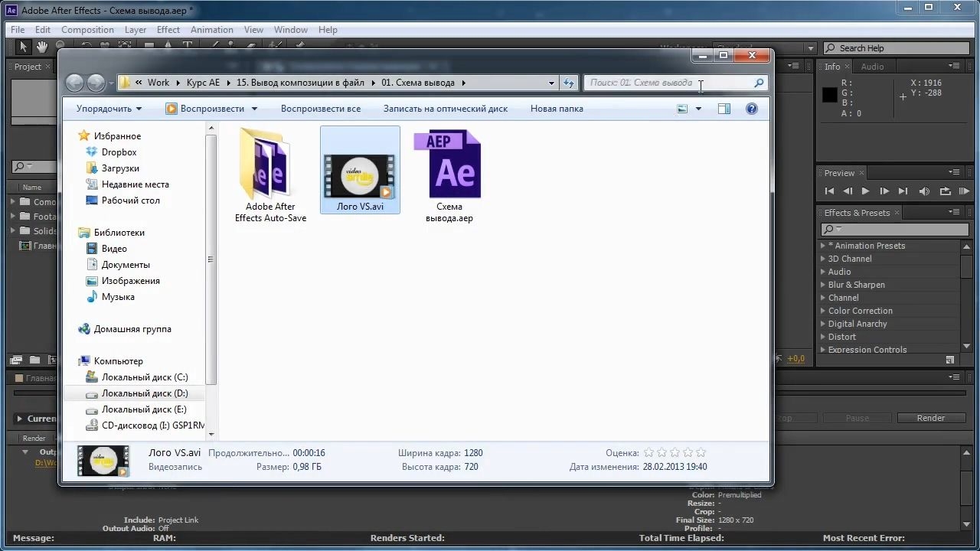Open the explorer help icon

click(x=752, y=109)
